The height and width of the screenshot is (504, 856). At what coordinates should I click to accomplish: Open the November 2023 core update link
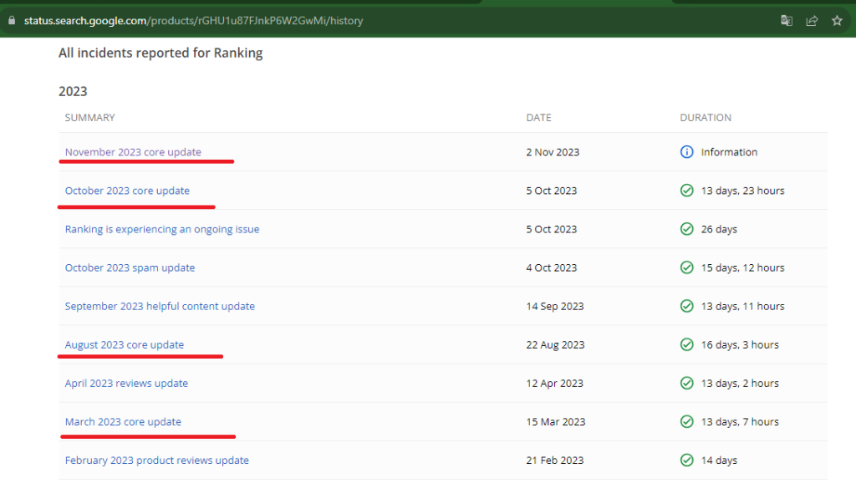[x=133, y=152]
